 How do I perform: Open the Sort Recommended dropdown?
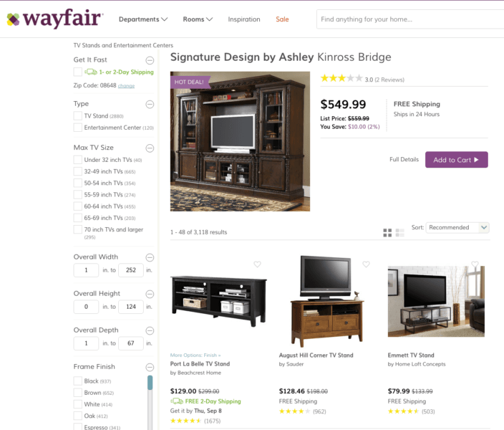coord(457,228)
